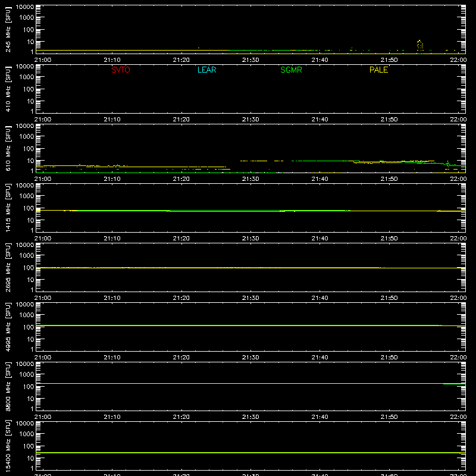The image size is (476, 476).
Task: Click the 1000 y-tick in 4995 MHz panel
Action: [27, 315]
